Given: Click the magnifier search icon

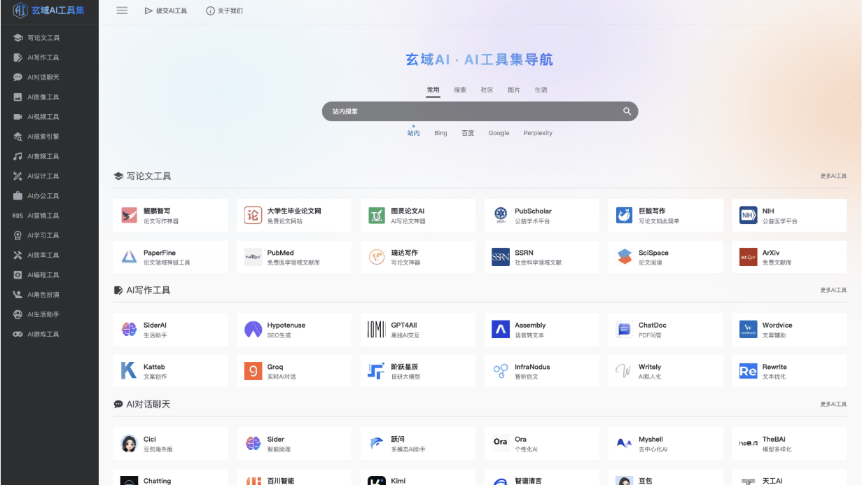Looking at the screenshot, I should tap(627, 111).
